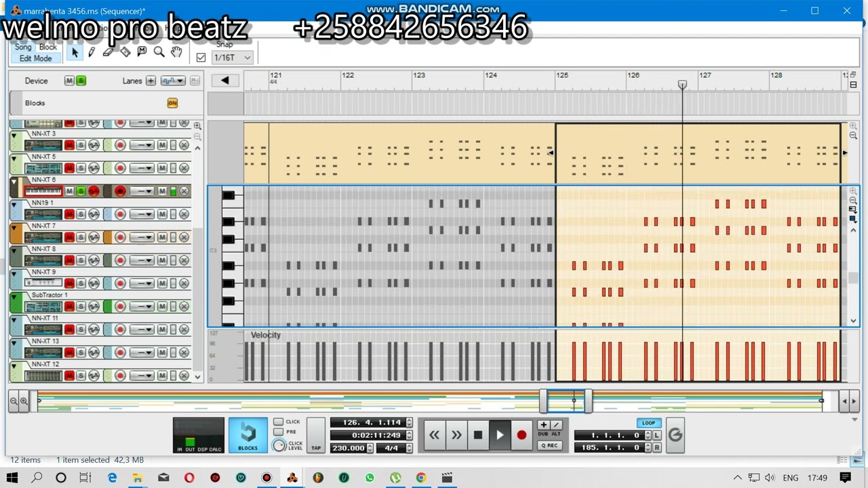Delete lane on NN-XT 5 track

[x=184, y=168]
